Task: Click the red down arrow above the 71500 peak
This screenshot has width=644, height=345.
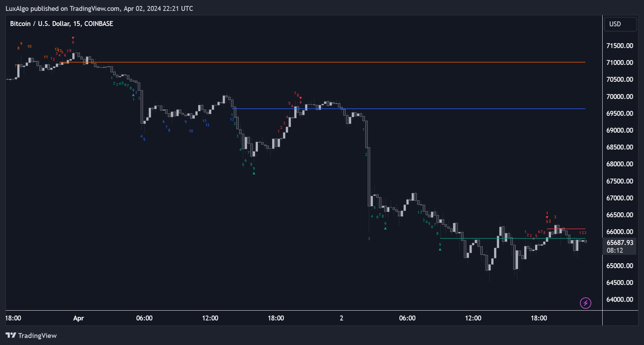Action: point(73,38)
